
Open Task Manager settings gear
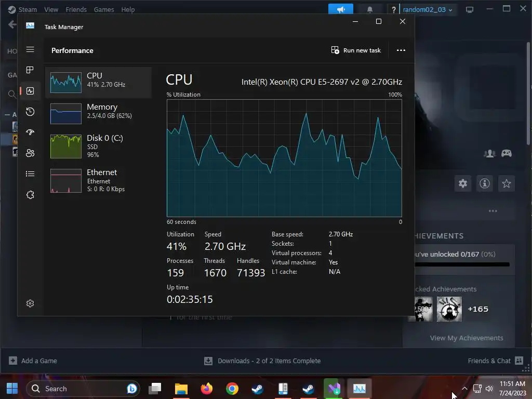coord(30,303)
